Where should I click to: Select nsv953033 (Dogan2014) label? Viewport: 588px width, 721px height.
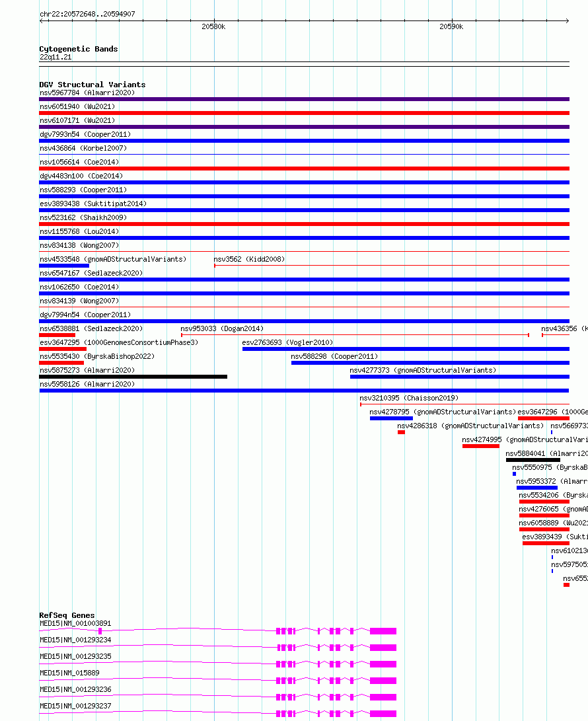pos(222,328)
